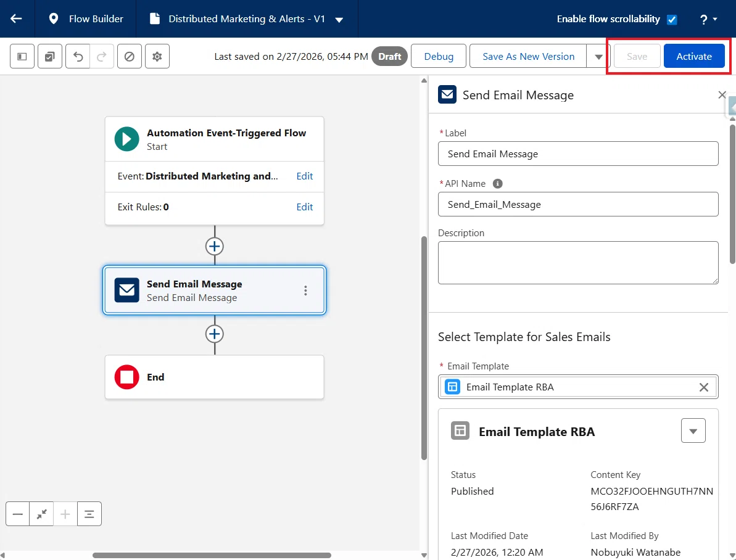Click the Debug button
The height and width of the screenshot is (560, 736).
[x=439, y=56]
